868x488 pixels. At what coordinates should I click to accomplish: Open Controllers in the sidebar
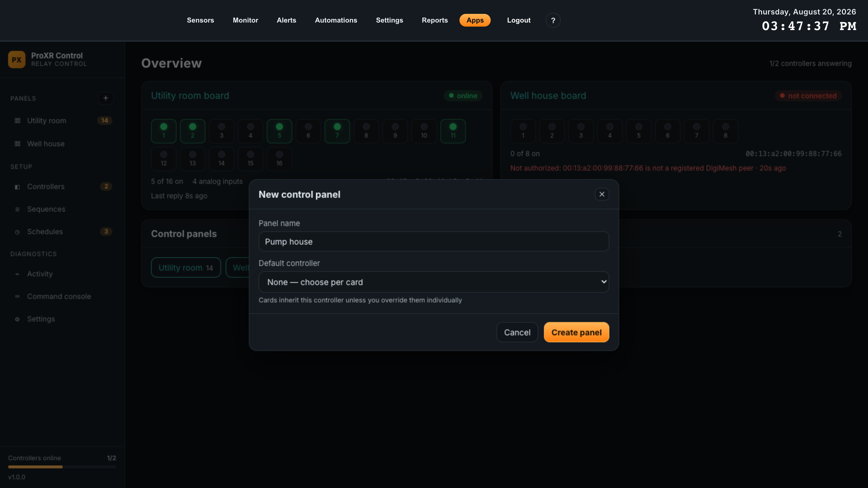pyautogui.click(x=62, y=186)
